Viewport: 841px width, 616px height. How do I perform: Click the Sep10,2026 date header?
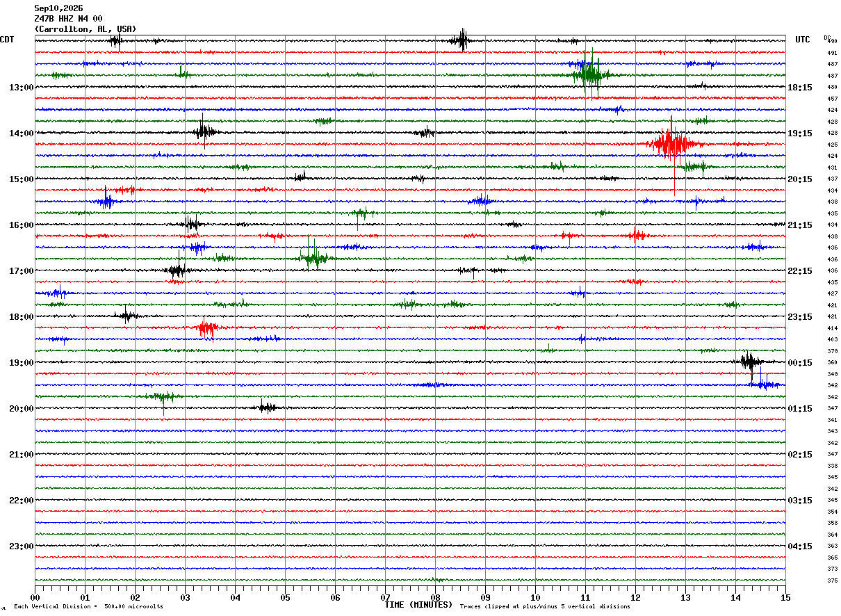(58, 8)
